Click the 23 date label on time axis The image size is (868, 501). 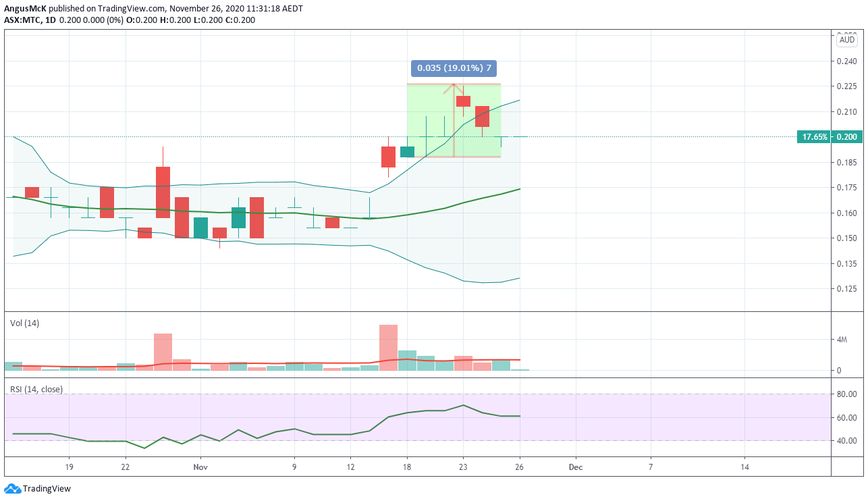coord(463,467)
